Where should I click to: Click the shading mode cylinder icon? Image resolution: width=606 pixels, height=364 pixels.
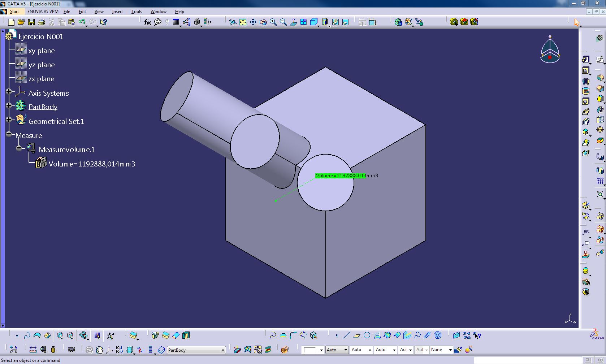(324, 22)
